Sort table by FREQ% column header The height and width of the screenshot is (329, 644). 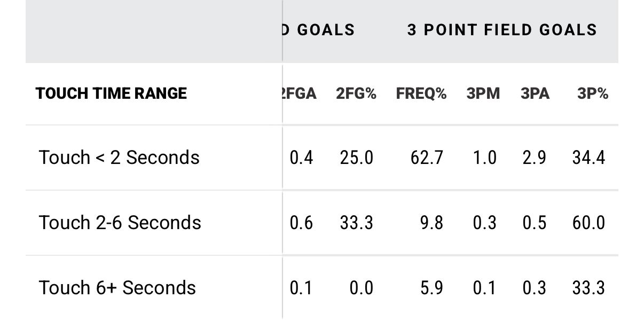click(421, 94)
